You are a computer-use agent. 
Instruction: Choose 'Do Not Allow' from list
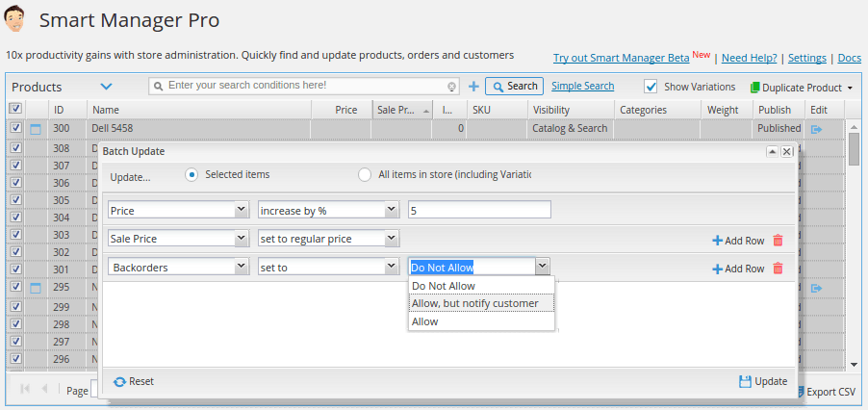point(481,286)
